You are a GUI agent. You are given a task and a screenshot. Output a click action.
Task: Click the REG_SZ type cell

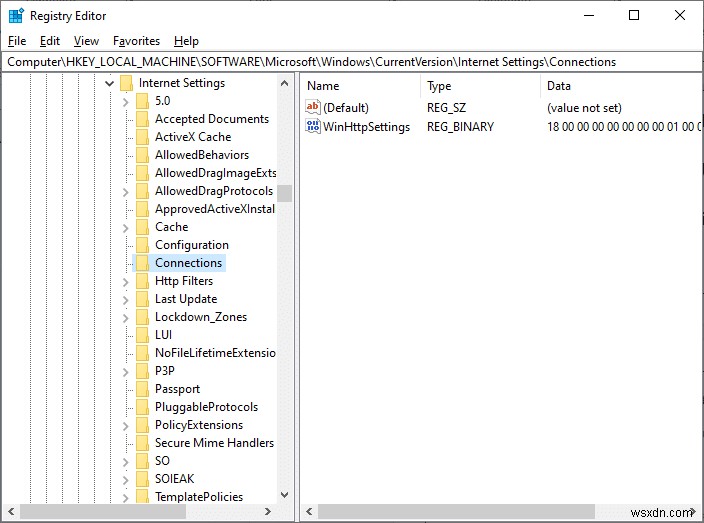point(446,108)
